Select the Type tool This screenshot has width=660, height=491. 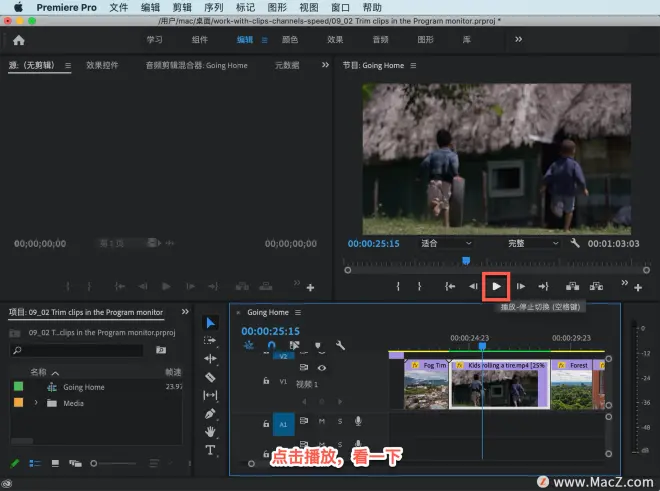210,450
